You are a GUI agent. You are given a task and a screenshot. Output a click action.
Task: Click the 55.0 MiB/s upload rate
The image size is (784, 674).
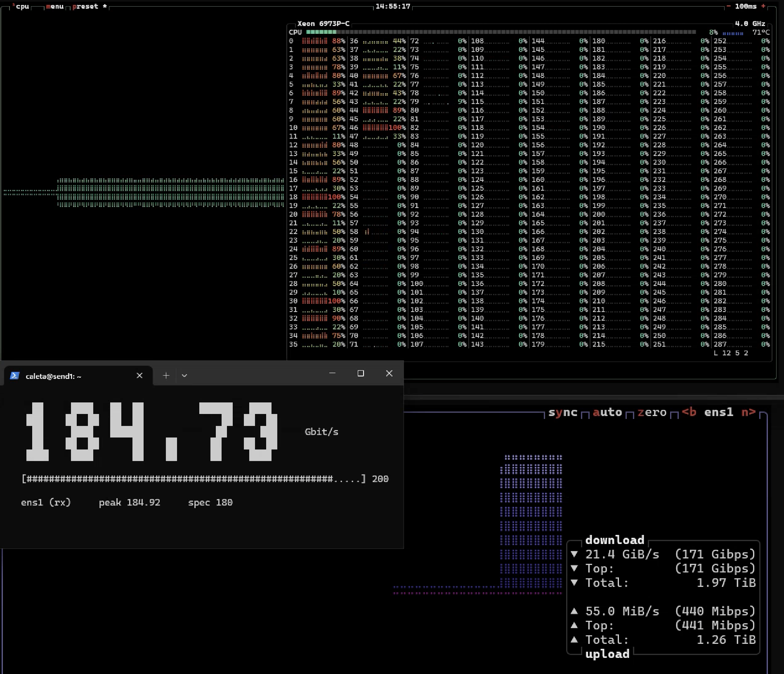tap(622, 611)
